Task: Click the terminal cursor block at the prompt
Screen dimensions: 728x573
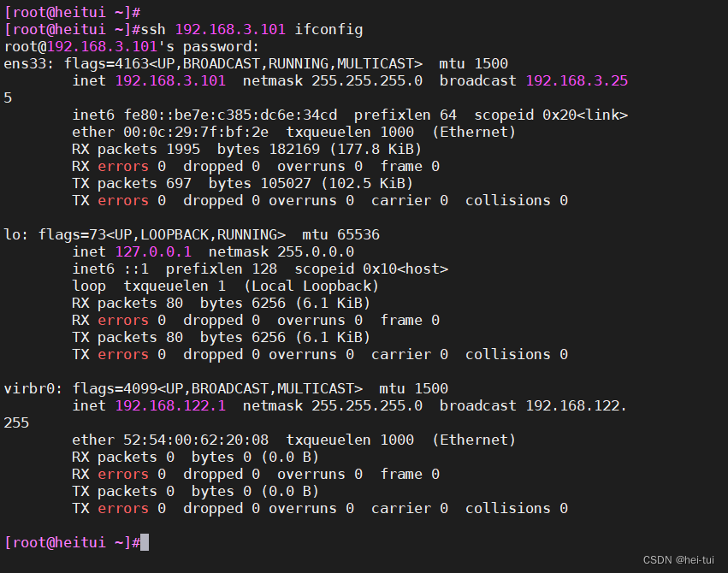Action: (x=145, y=542)
